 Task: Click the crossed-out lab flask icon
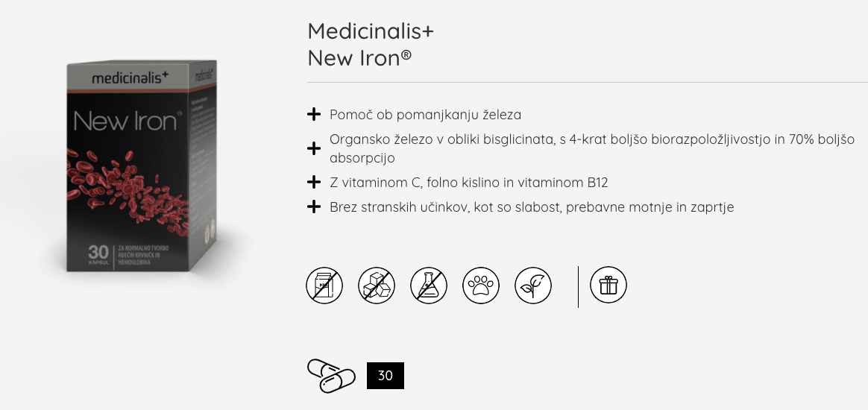click(x=429, y=286)
